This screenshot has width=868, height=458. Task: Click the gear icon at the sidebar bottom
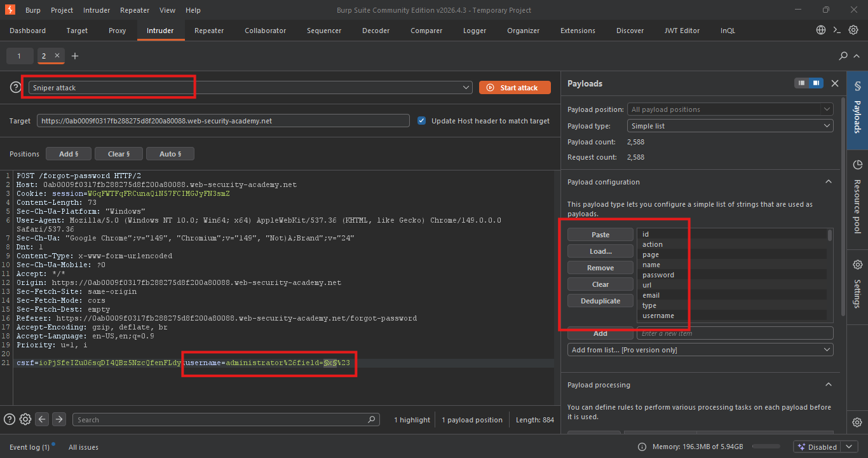click(857, 422)
